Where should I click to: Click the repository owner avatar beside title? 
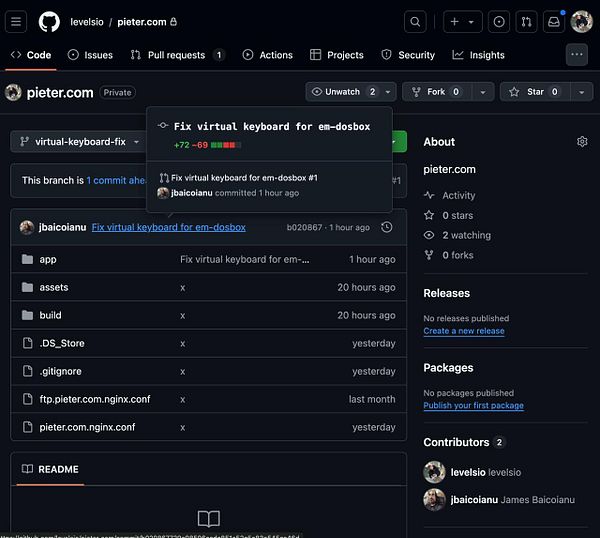tap(13, 92)
